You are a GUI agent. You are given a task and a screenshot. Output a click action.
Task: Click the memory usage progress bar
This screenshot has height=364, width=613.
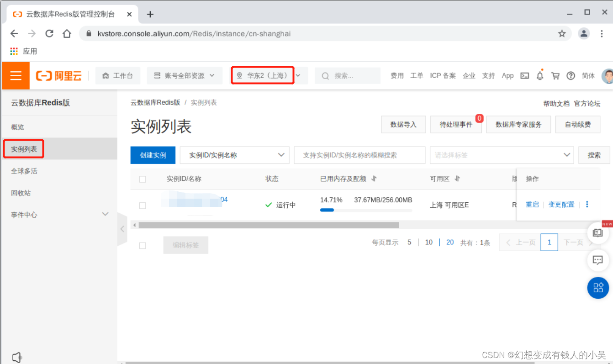(366, 210)
